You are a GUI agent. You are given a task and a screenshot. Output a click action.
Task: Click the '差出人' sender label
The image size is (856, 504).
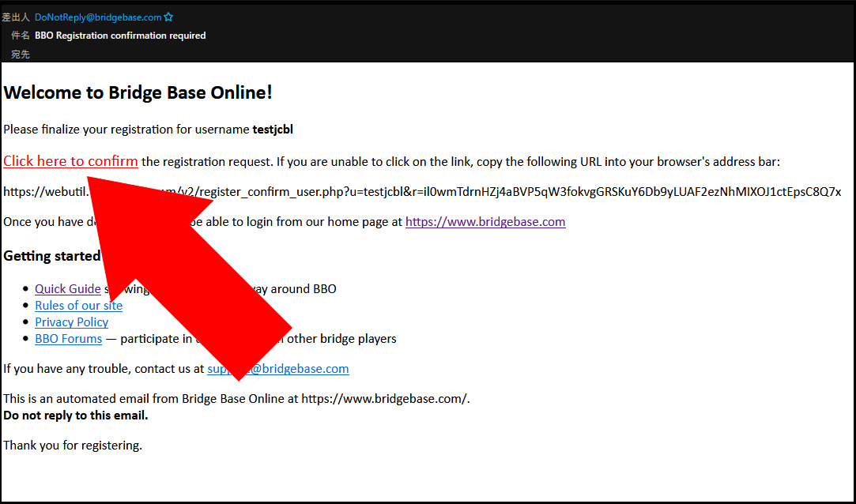(15, 17)
